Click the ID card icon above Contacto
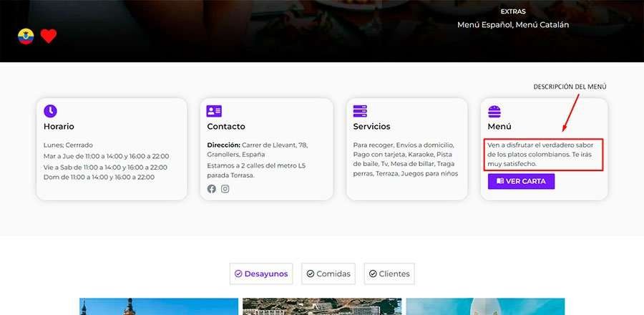The height and width of the screenshot is (315, 644). click(214, 111)
